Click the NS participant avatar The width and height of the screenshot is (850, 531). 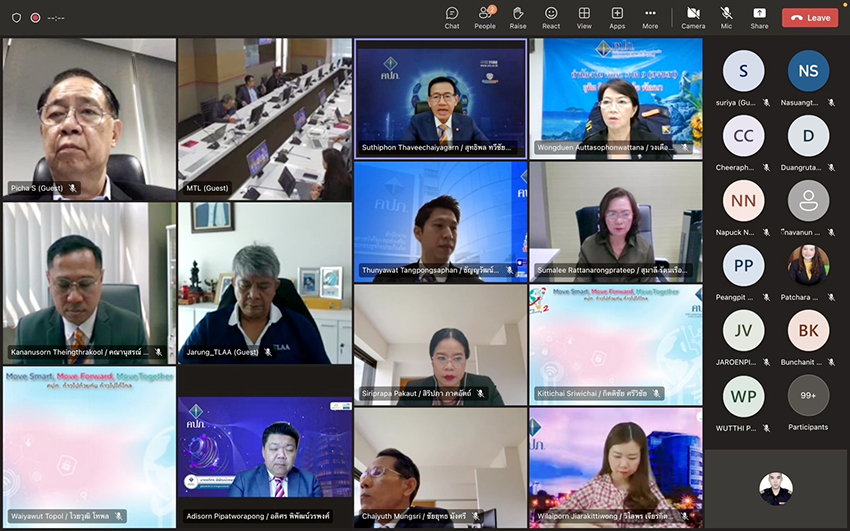click(x=808, y=72)
